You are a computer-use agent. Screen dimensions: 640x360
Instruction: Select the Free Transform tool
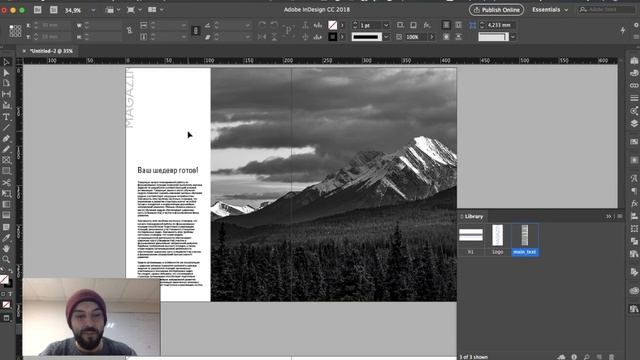click(x=6, y=193)
